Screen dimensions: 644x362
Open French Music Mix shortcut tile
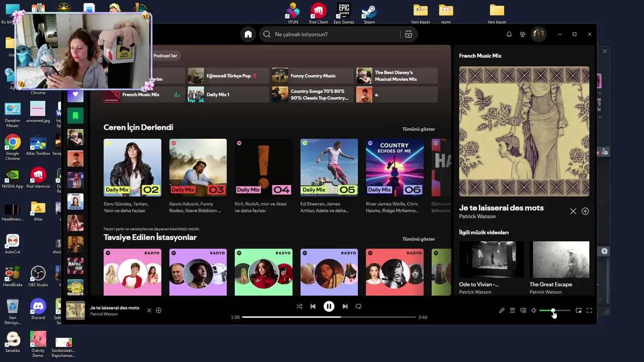pos(144,95)
